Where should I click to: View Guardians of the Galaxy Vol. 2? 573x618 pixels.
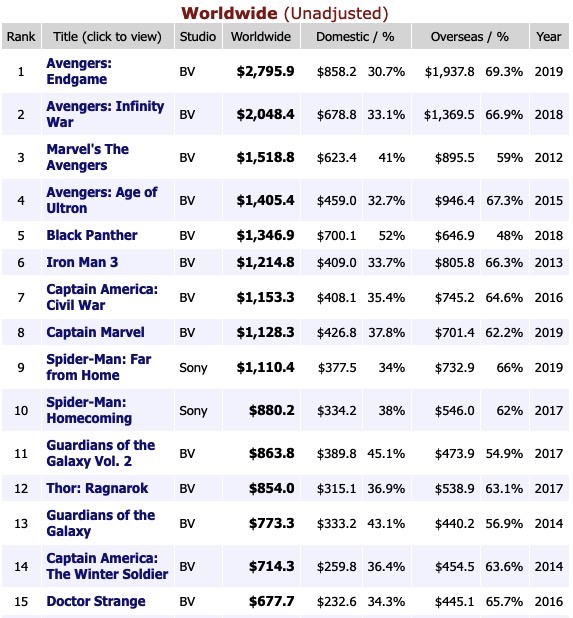point(100,453)
